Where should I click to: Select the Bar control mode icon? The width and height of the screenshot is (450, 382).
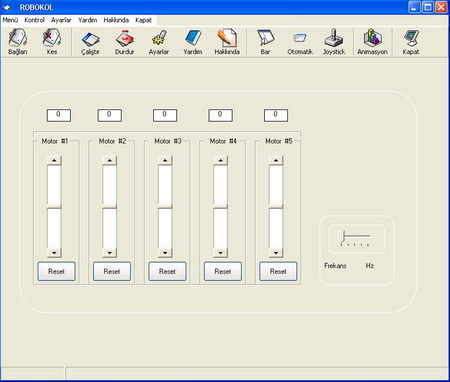point(265,38)
